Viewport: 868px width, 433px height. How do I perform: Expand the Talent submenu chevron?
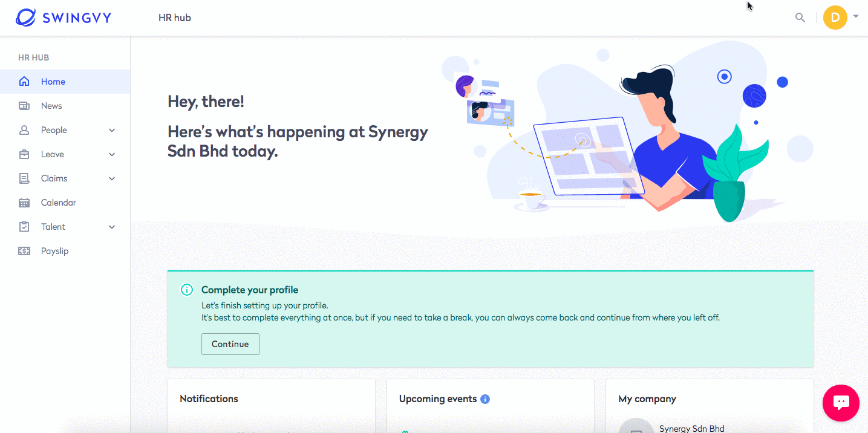(x=112, y=227)
